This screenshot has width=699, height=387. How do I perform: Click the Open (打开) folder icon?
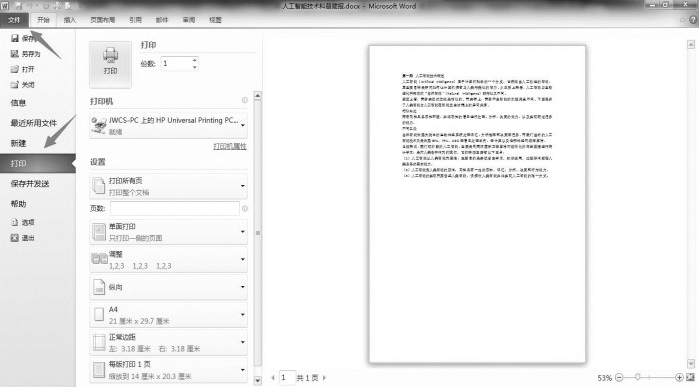pyautogui.click(x=15, y=69)
